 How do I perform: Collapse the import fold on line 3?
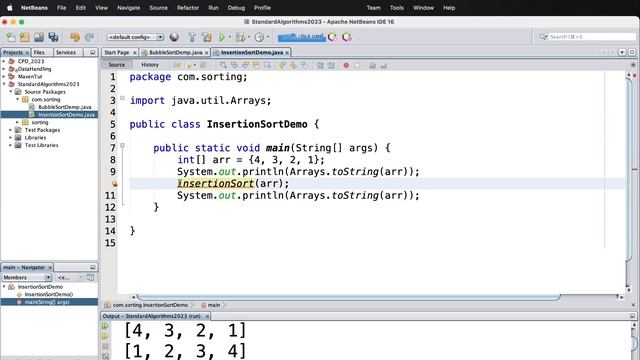[x=122, y=98]
